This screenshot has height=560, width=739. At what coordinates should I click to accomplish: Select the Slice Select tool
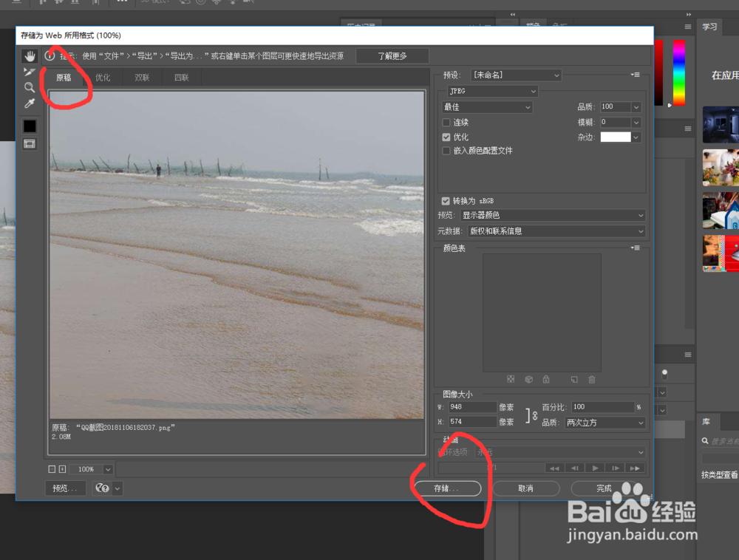click(30, 72)
